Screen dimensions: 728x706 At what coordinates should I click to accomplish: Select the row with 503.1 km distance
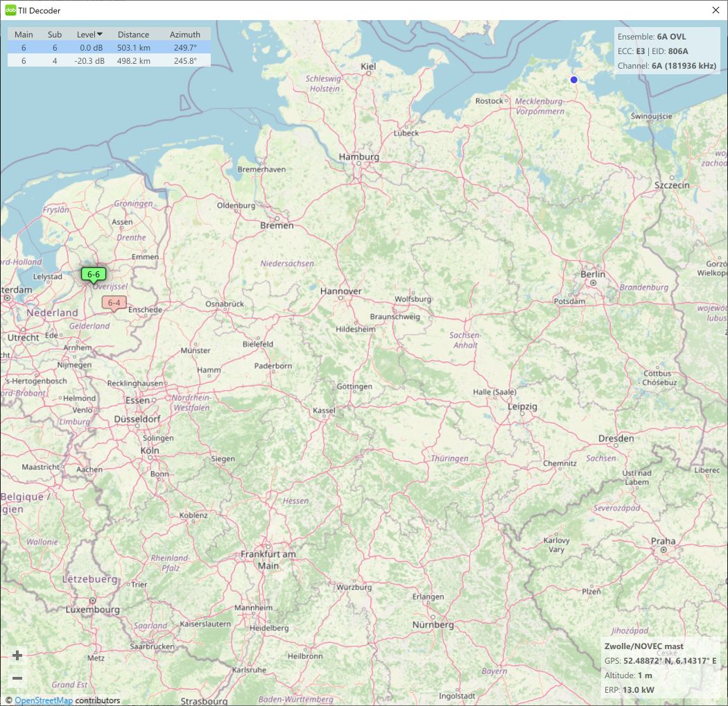pyautogui.click(x=134, y=47)
